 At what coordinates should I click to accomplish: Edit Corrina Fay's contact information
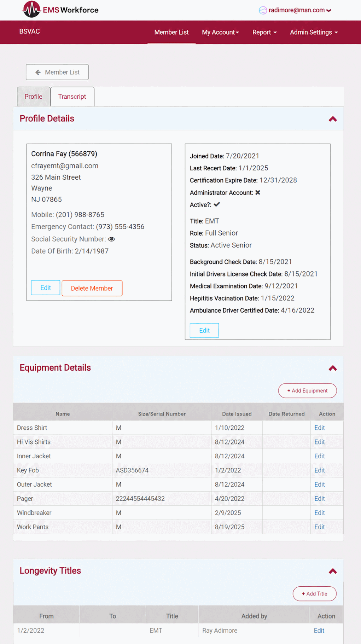tap(46, 288)
